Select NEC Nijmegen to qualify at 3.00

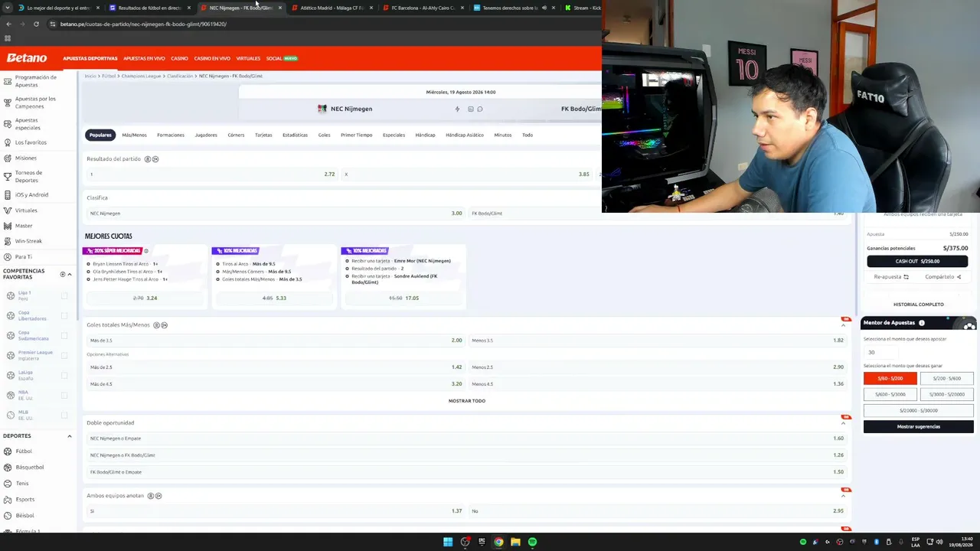276,214
